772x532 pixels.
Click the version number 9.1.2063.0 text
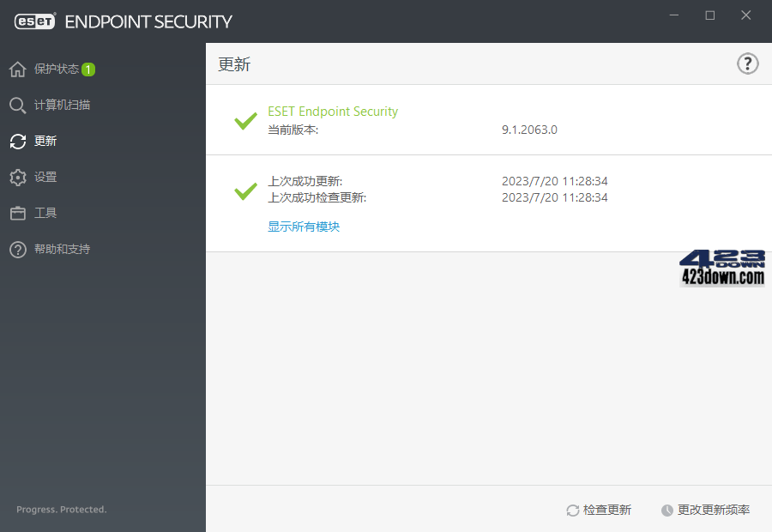[528, 130]
